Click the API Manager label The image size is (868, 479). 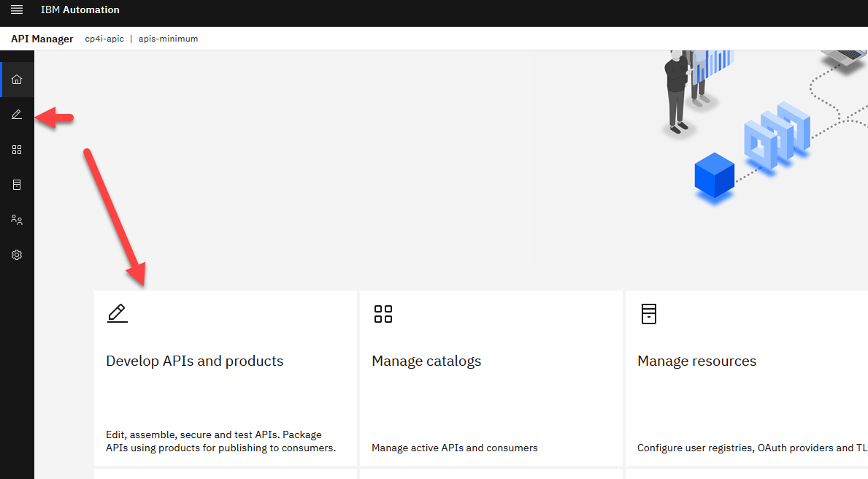click(42, 39)
